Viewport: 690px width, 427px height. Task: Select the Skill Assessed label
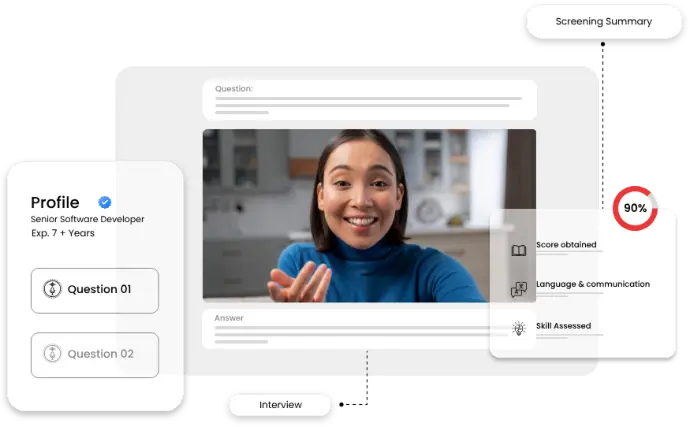click(x=563, y=326)
